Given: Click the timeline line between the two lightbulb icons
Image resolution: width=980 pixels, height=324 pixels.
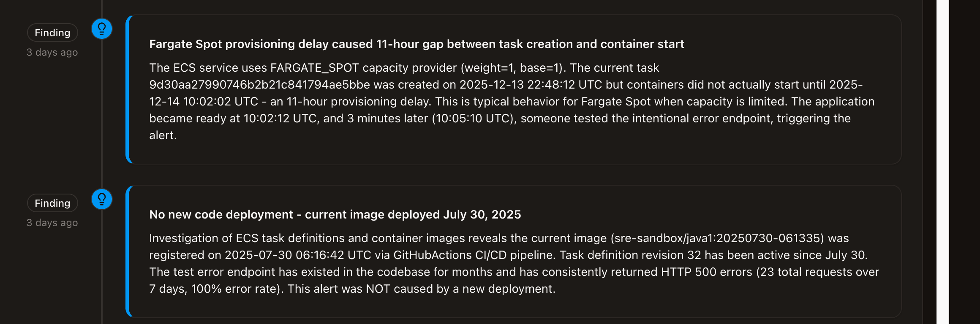Looking at the screenshot, I should pos(102,114).
